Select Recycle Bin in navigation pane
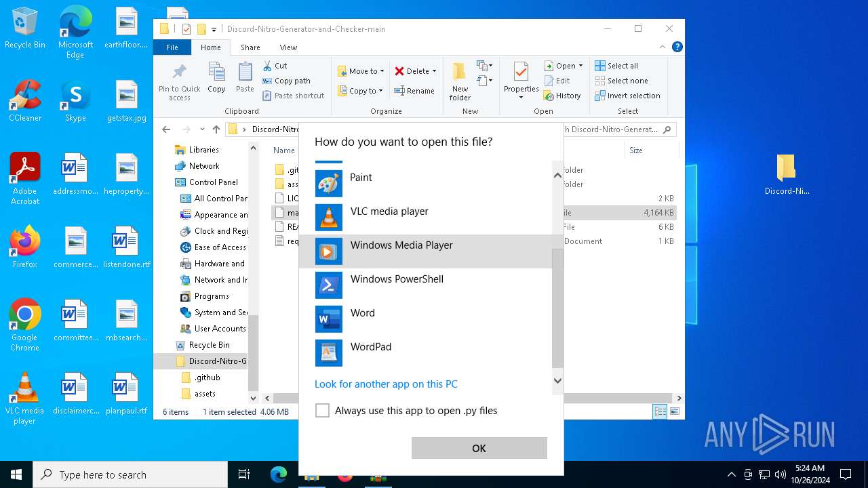 tap(202, 345)
